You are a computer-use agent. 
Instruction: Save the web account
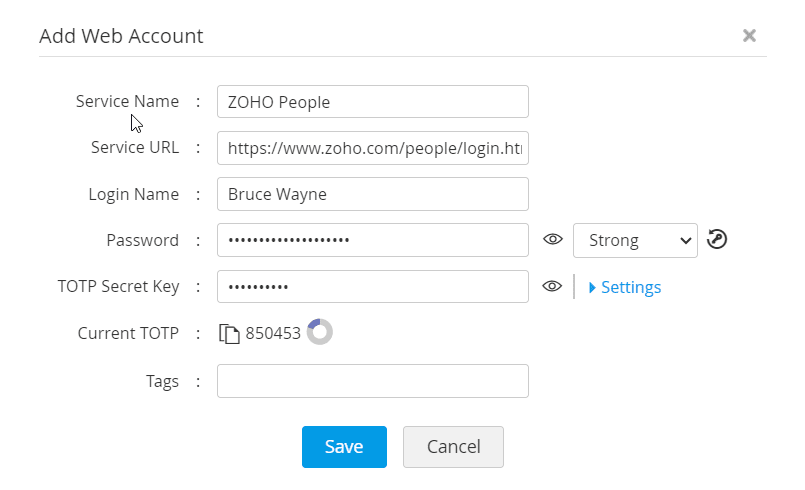(x=344, y=447)
